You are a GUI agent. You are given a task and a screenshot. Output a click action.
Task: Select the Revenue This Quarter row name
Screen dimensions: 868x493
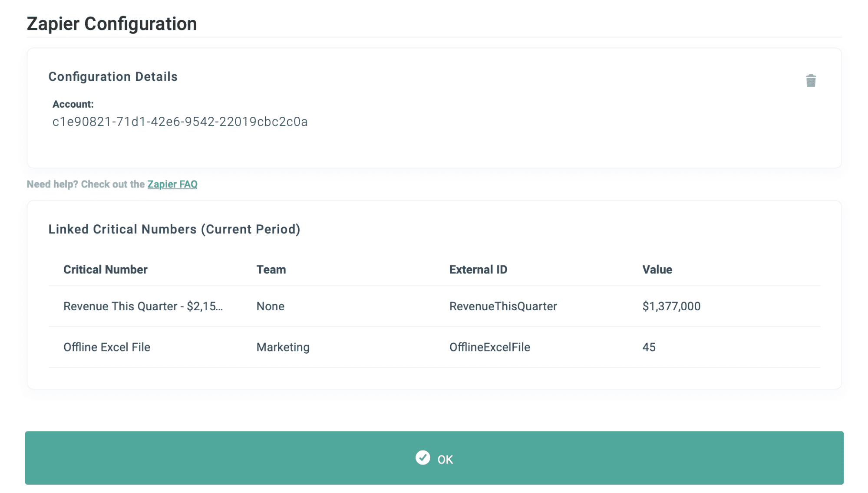tap(143, 306)
